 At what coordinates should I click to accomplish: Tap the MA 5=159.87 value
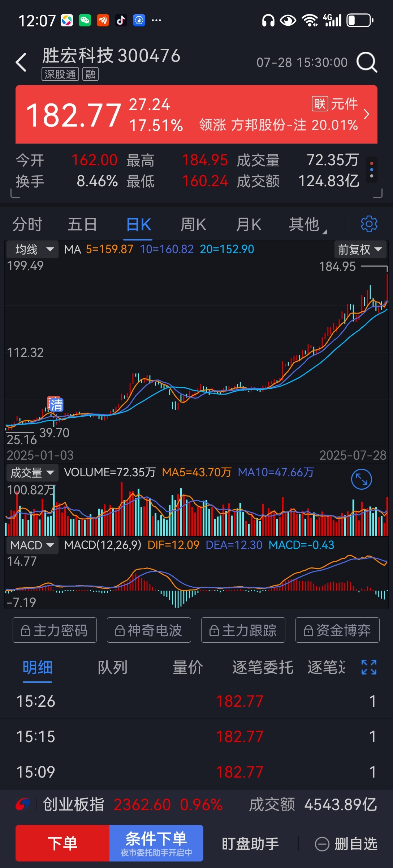click(109, 249)
